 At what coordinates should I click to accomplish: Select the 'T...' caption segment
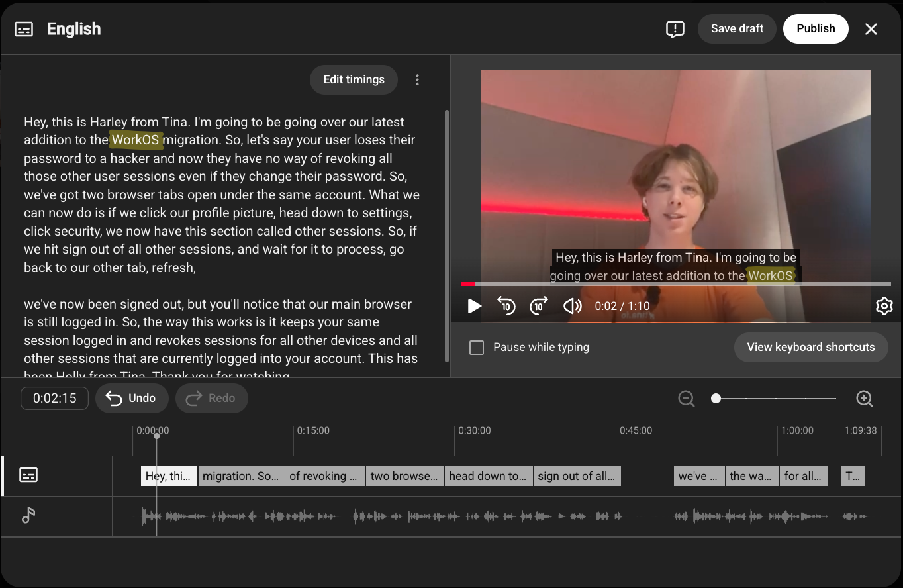853,476
